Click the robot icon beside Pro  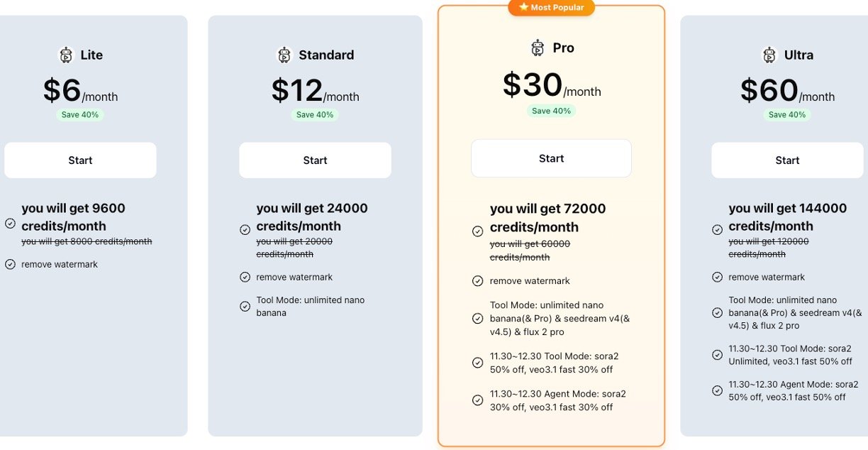pos(538,48)
